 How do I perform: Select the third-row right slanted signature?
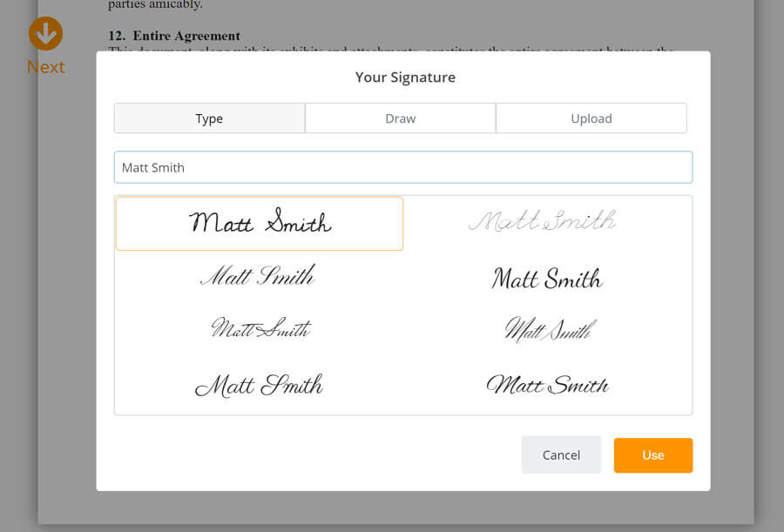point(550,329)
